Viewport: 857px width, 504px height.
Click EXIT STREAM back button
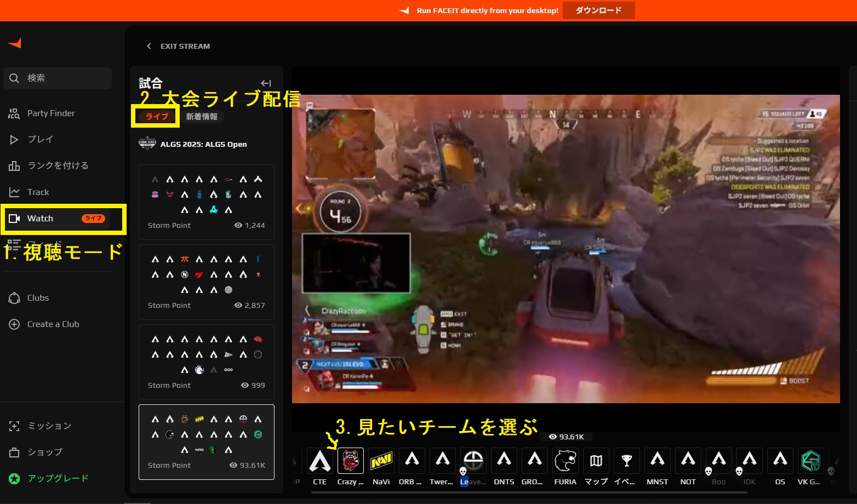(x=179, y=46)
